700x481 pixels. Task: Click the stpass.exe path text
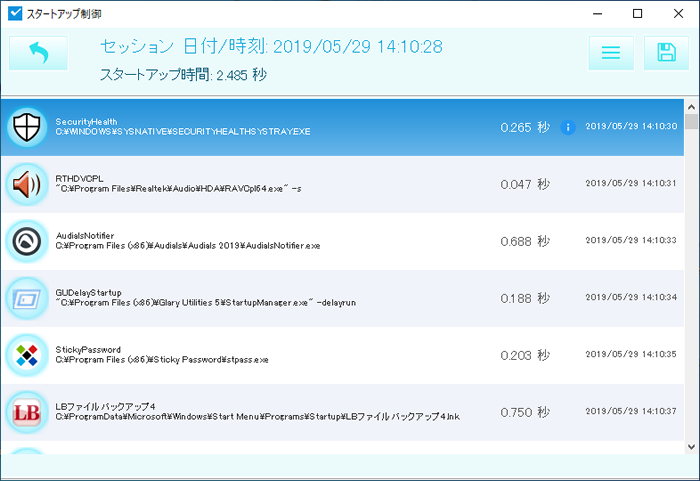pyautogui.click(x=162, y=360)
